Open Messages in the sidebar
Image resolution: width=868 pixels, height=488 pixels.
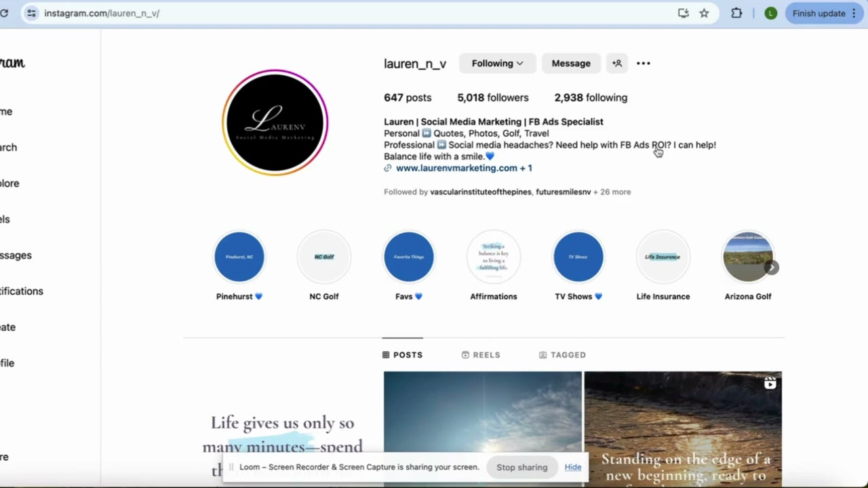16,255
